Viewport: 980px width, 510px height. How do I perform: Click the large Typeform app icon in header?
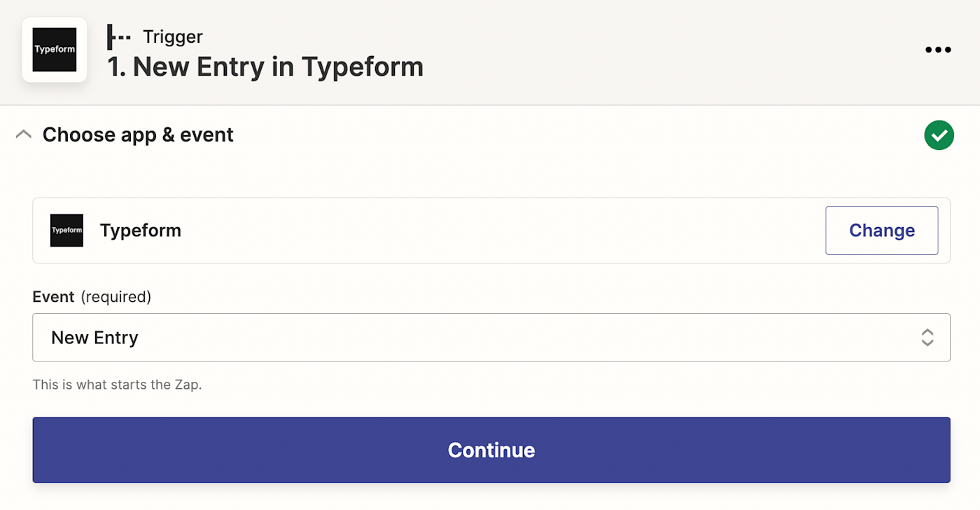click(55, 50)
